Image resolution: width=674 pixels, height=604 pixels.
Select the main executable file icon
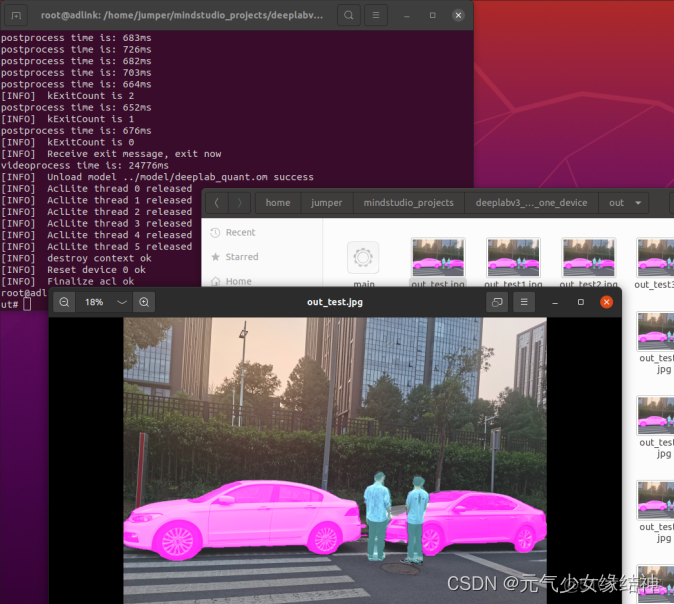point(363,258)
